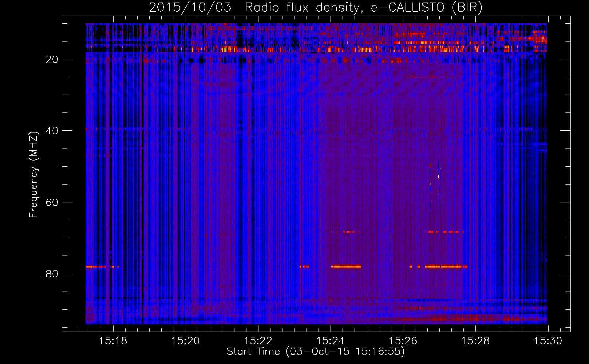Click the 15:18 time tick label

[x=113, y=341]
